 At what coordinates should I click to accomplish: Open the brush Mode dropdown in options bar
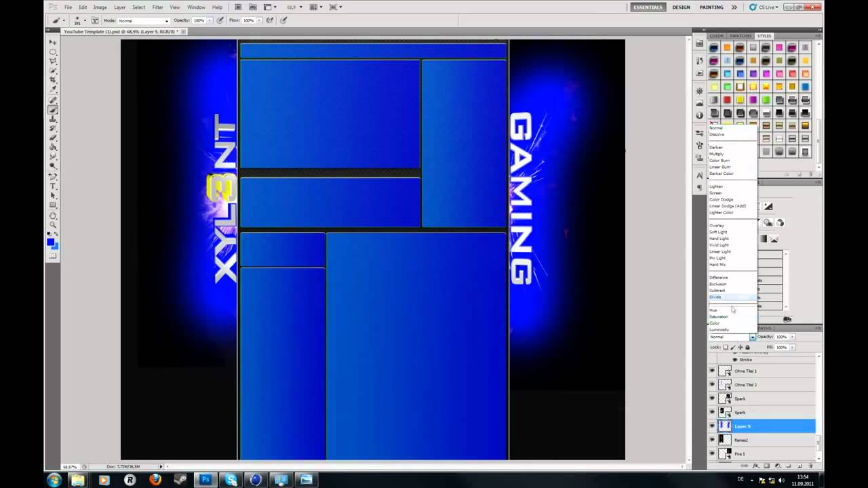[x=144, y=20]
